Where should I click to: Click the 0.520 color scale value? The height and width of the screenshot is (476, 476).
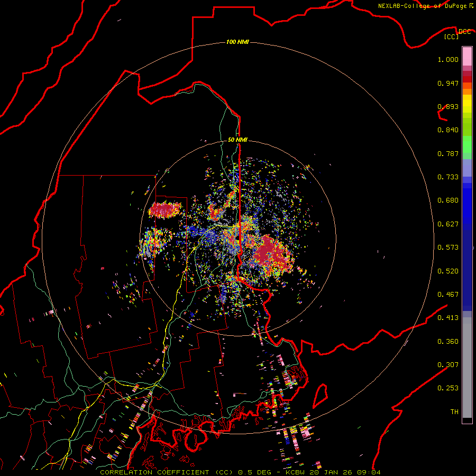pos(448,271)
